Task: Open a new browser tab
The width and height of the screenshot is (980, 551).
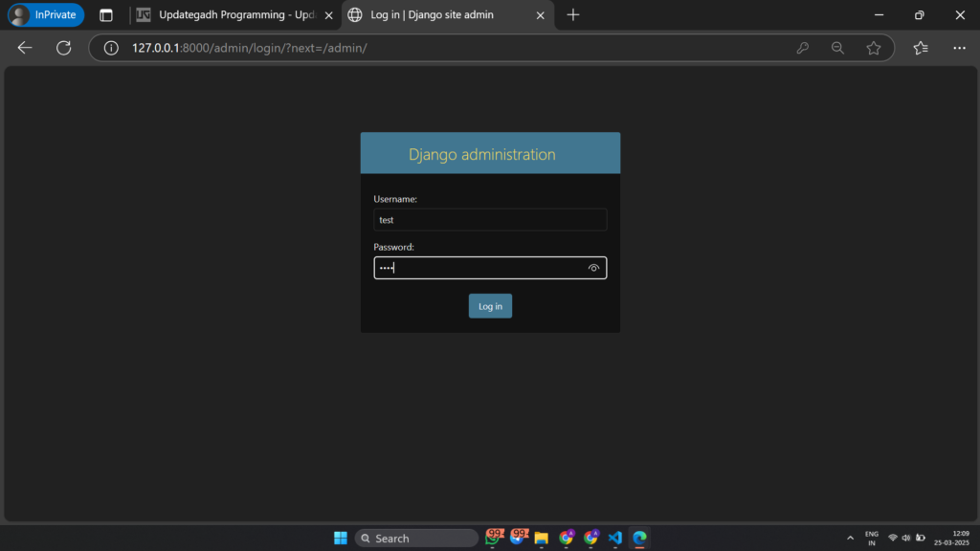Action: point(573,15)
